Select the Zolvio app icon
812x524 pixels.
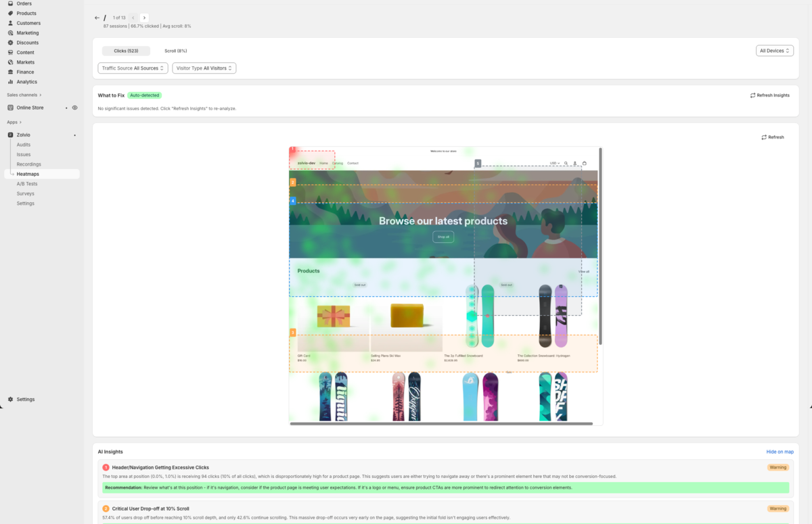(x=12, y=135)
